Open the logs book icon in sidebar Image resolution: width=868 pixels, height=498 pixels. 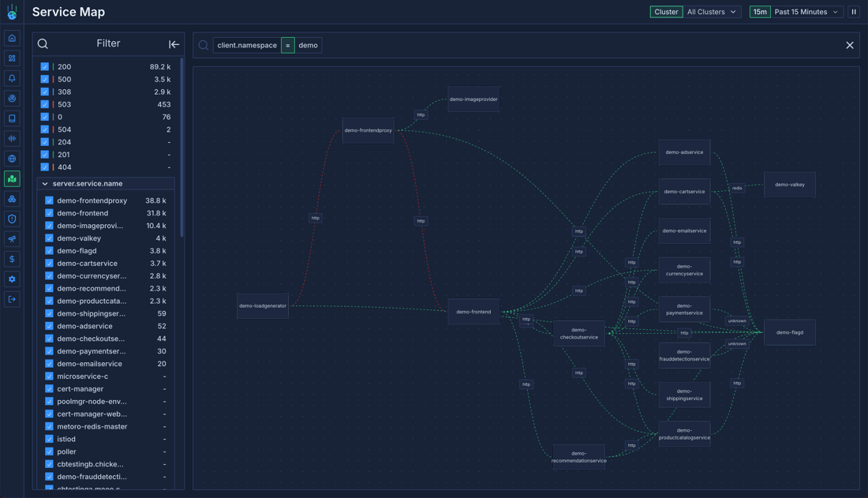12,118
